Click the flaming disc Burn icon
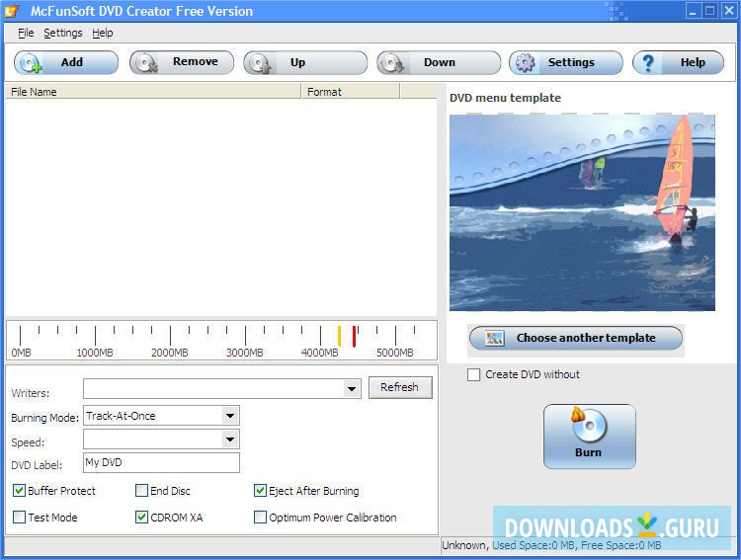The image size is (741, 560). point(587,423)
